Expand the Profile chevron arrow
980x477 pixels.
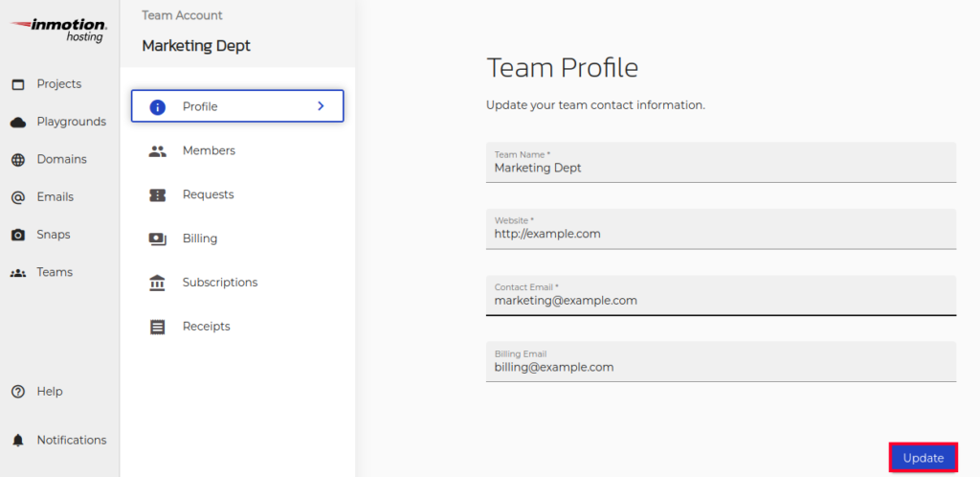[x=321, y=106]
